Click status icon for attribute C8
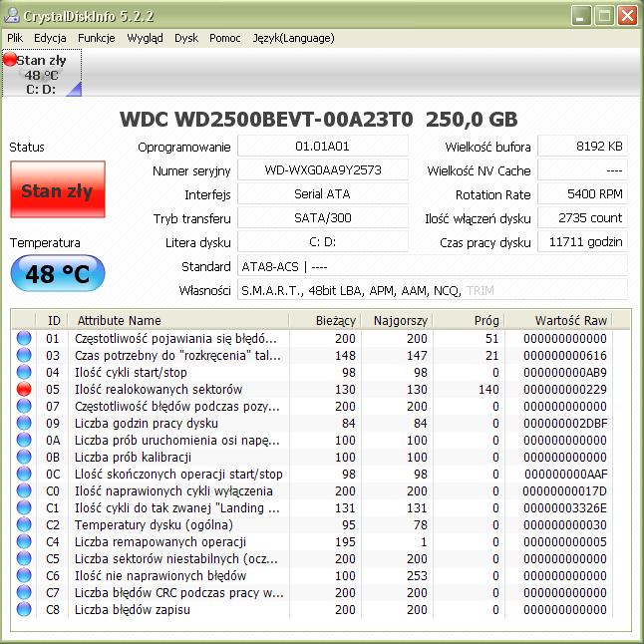Image resolution: width=644 pixels, height=644 pixels. point(24,610)
